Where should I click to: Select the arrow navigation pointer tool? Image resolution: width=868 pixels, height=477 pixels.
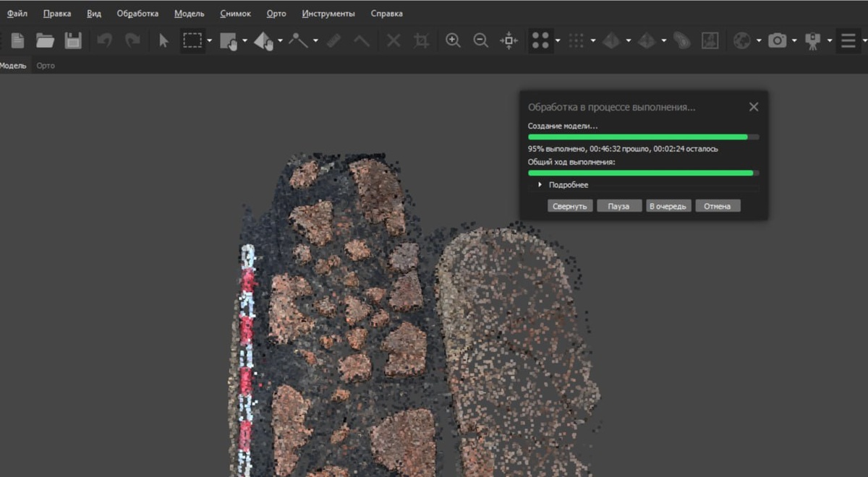(x=163, y=41)
